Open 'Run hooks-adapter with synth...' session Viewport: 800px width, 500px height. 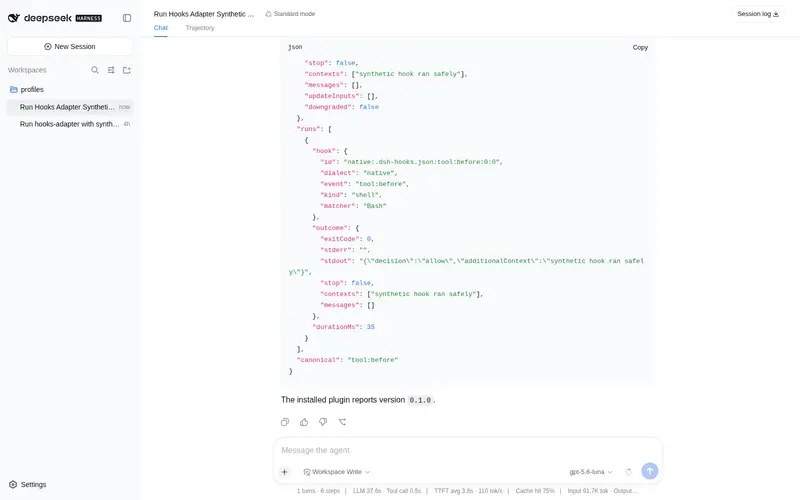[70, 124]
